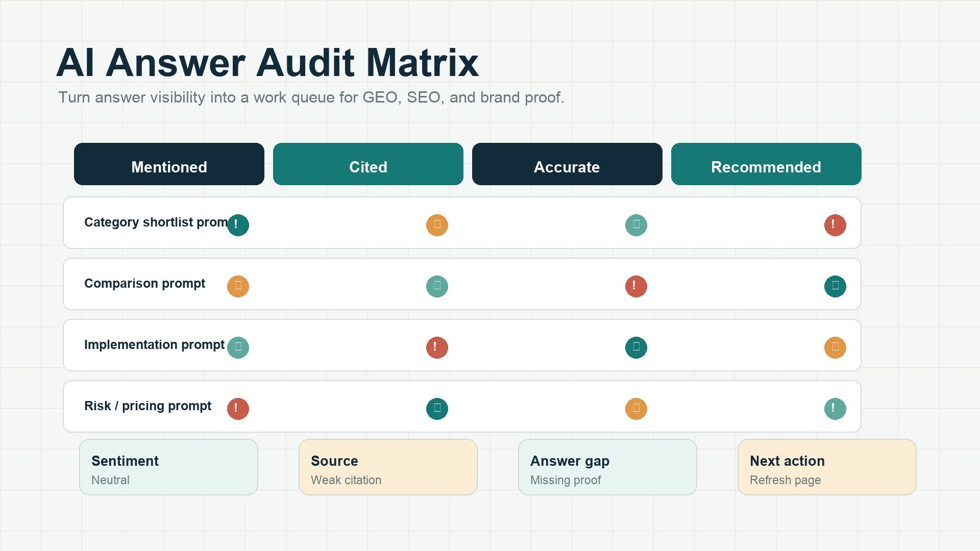The height and width of the screenshot is (551, 980).
Task: Click the Cited status icon in Comparison prompt row
Action: coord(437,286)
